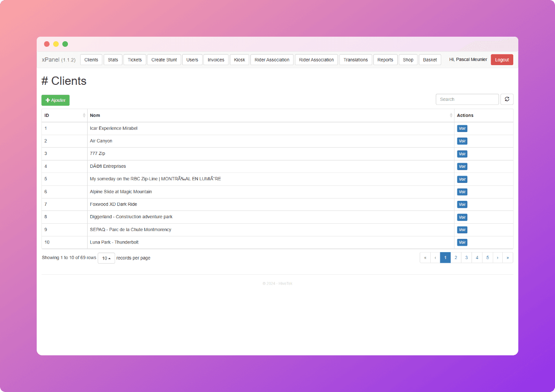
Task: Open the Create Stunt page
Action: [x=164, y=60]
